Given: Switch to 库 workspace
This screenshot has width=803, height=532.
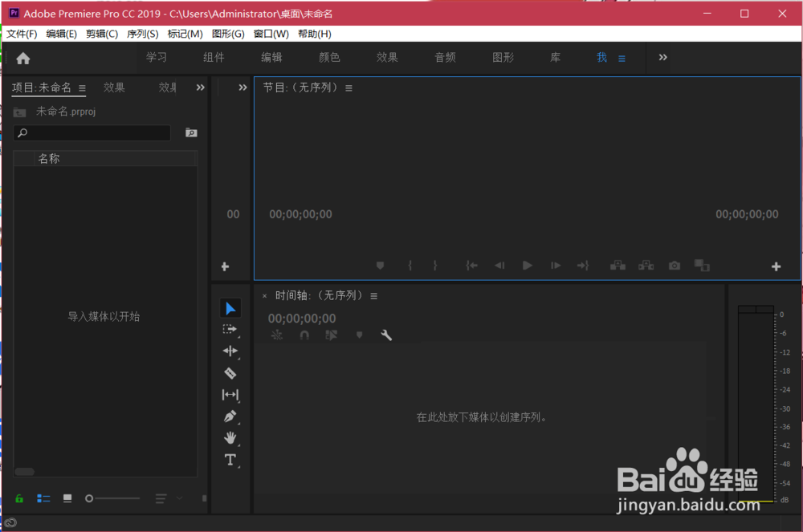Looking at the screenshot, I should [555, 57].
